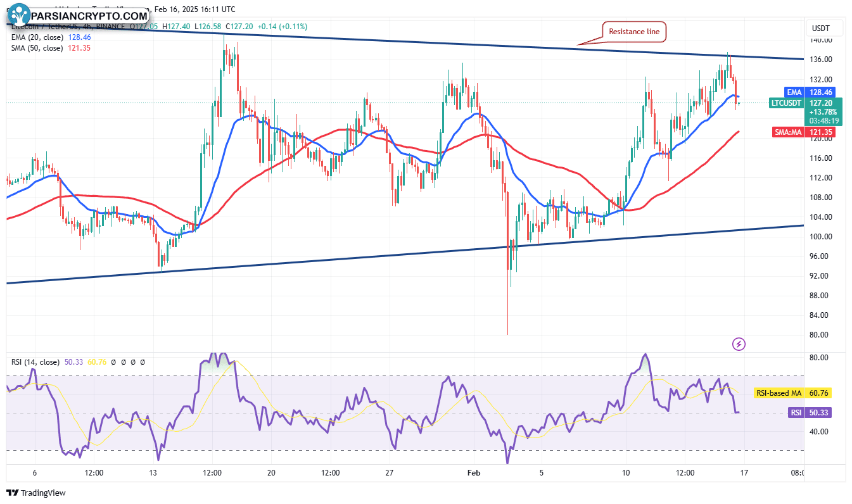The image size is (852, 504).
Task: Click the 108.00 price axis label
Action: point(822,198)
